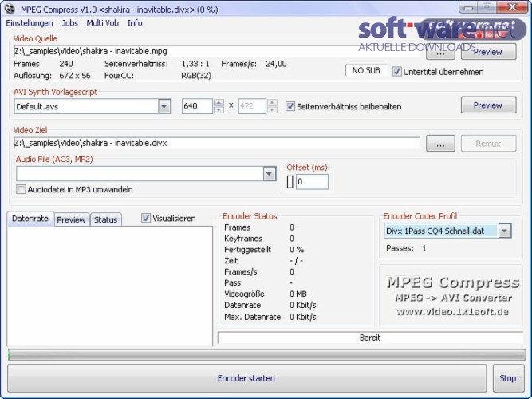Click the Max. Datenrate value 0 Kbit/s

pos(303,317)
